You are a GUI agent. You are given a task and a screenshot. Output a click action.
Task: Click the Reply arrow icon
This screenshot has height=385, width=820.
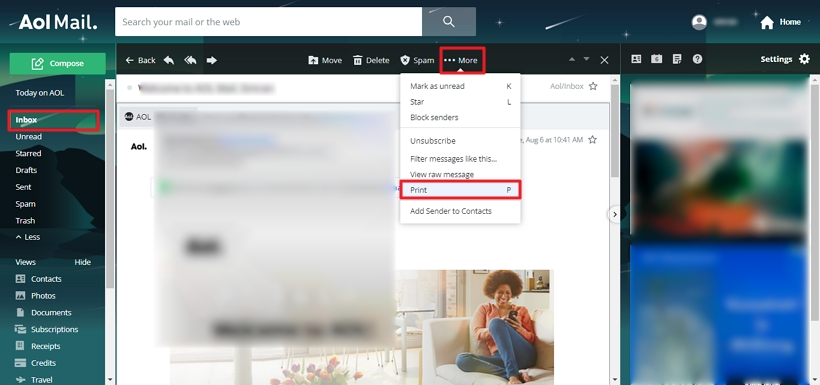tap(169, 60)
